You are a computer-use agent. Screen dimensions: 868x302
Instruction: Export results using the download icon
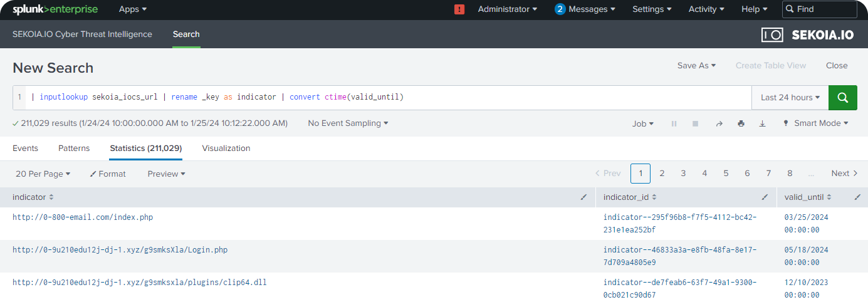[763, 123]
